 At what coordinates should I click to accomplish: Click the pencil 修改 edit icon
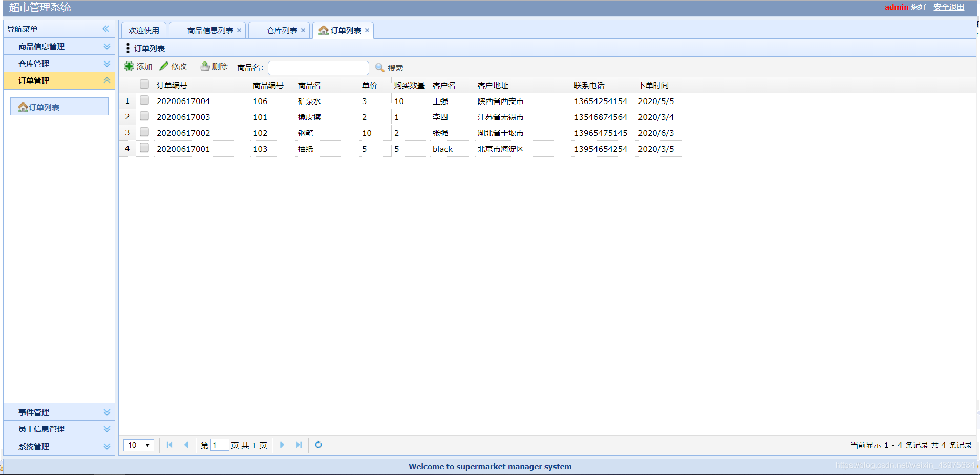[164, 67]
